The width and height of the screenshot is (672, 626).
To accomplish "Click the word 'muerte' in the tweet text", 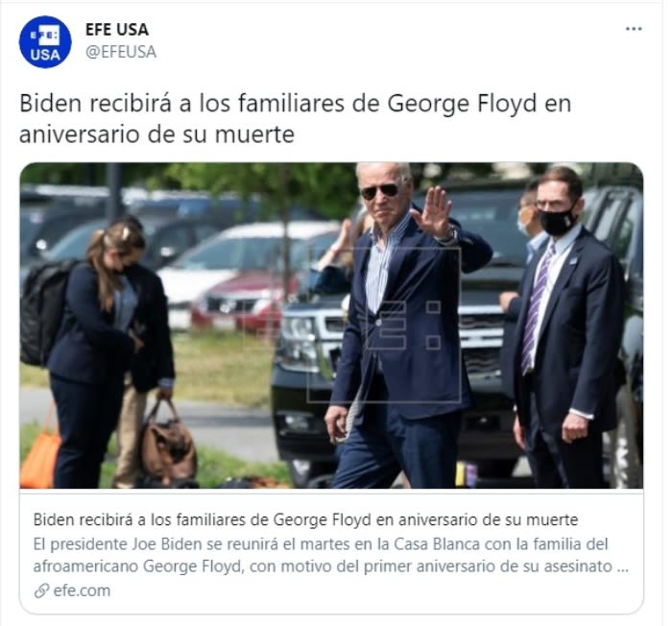I will pyautogui.click(x=254, y=134).
